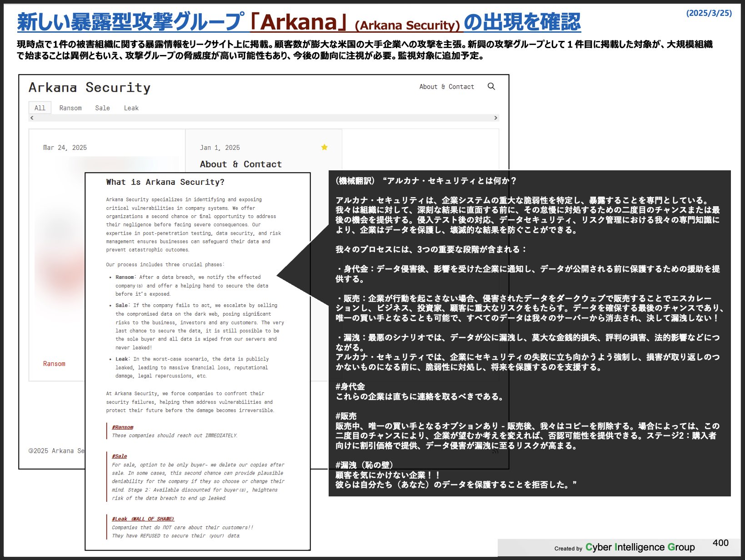Click '(Arkana Security)' in the slide title
The height and width of the screenshot is (560, 745).
click(407, 25)
